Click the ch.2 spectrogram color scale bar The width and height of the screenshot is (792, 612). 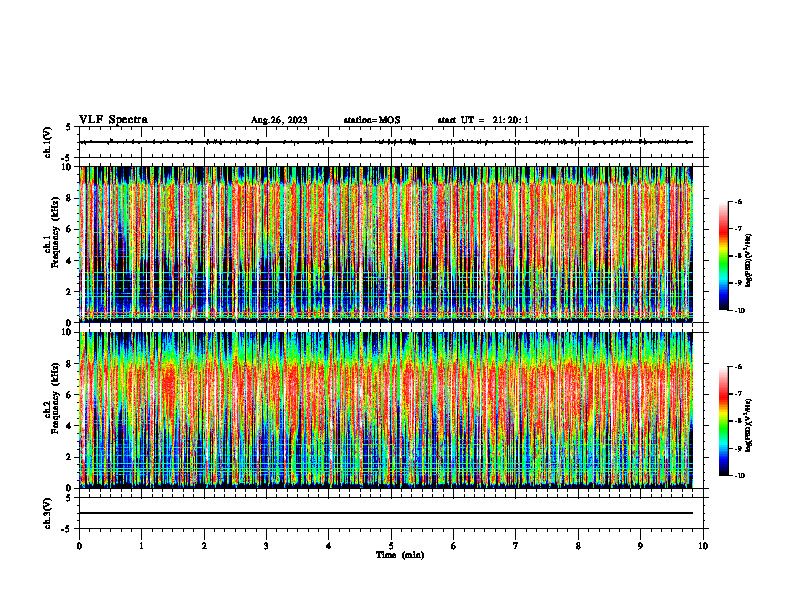723,421
